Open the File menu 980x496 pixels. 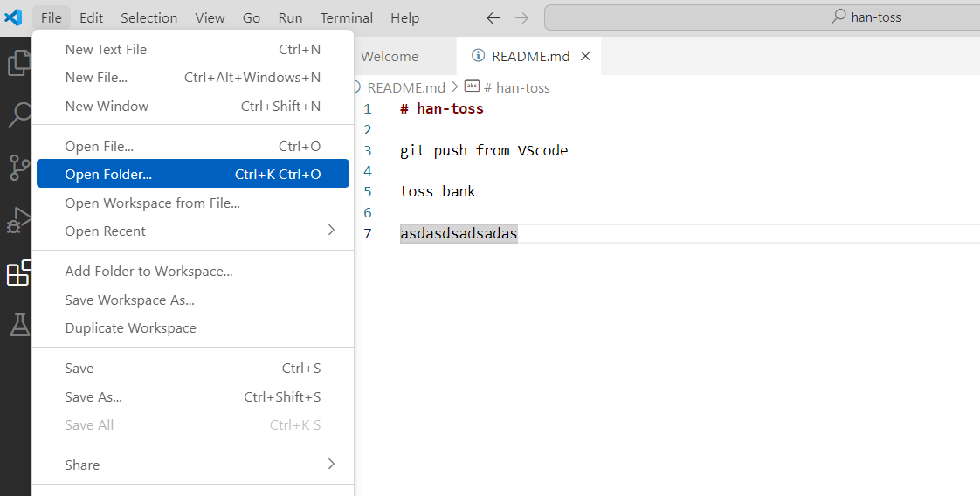click(x=52, y=18)
